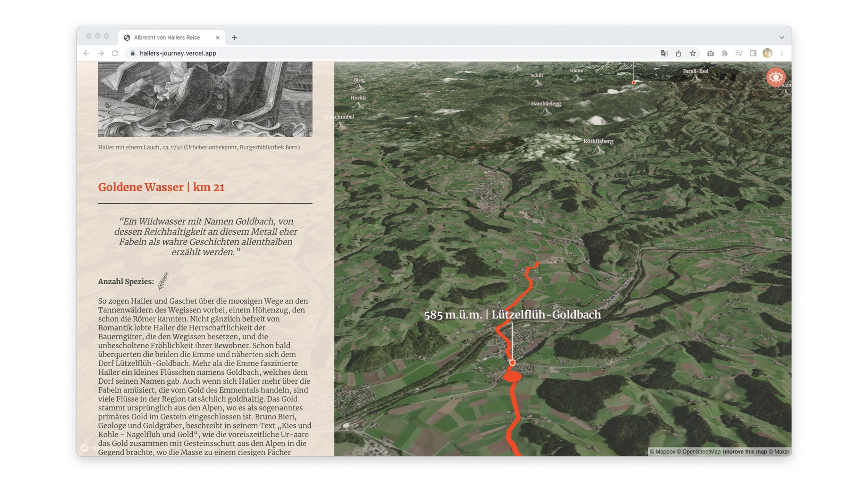Click the Schilt peak label
The width and height of the screenshot is (868, 484).
(x=537, y=75)
